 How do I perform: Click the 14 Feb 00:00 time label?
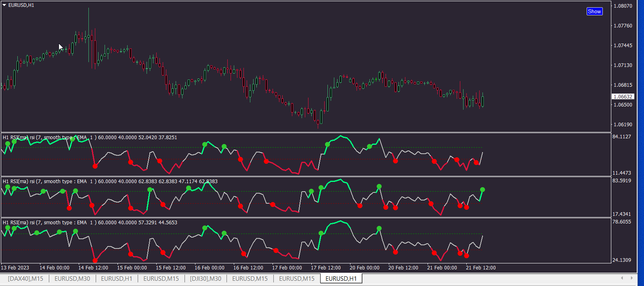coord(55,268)
